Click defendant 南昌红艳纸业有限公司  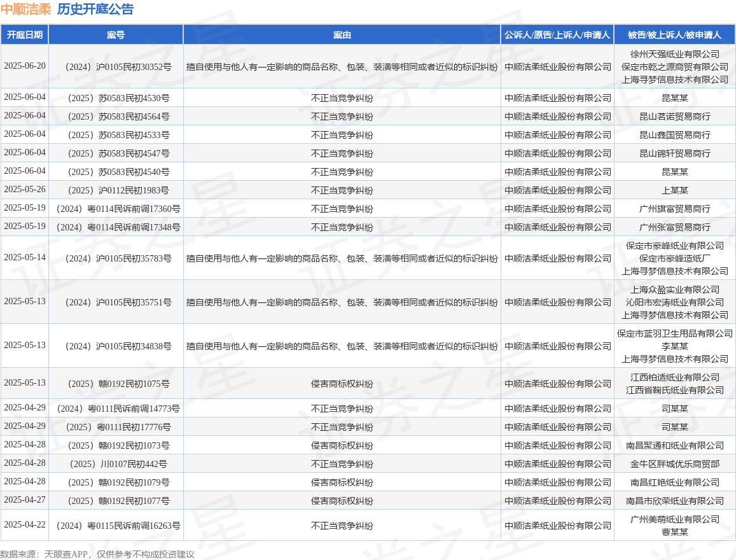[x=674, y=482]
